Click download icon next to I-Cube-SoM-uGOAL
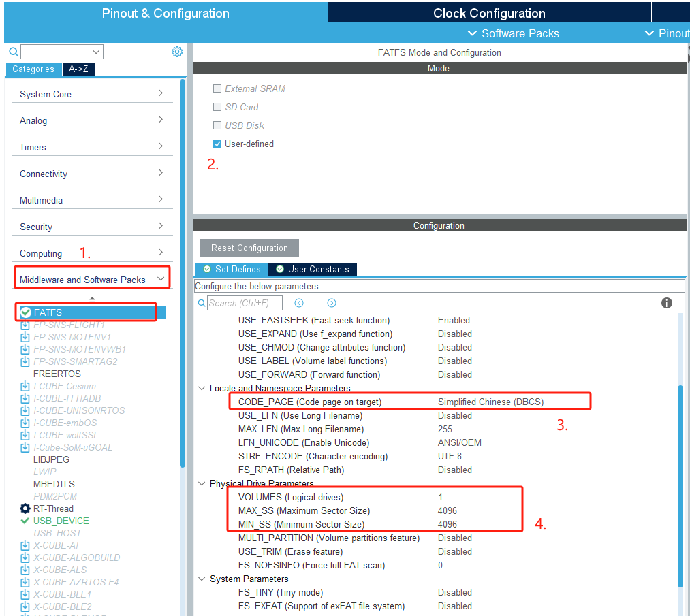This screenshot has height=616, width=690. [x=25, y=448]
